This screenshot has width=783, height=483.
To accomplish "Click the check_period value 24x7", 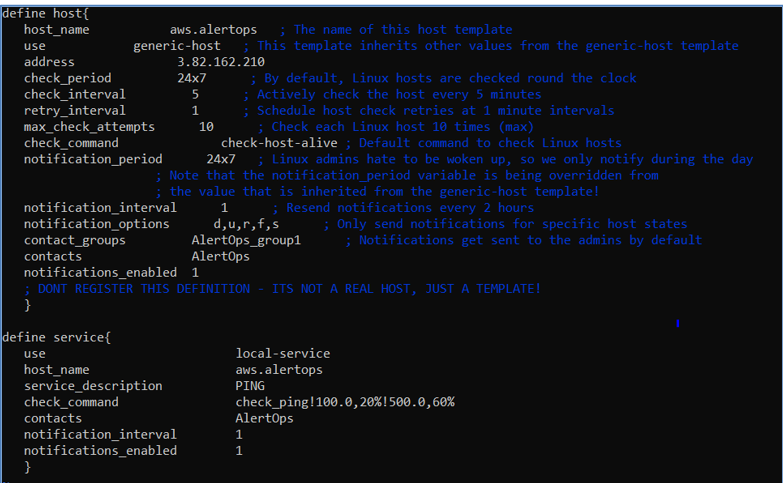I will point(195,78).
